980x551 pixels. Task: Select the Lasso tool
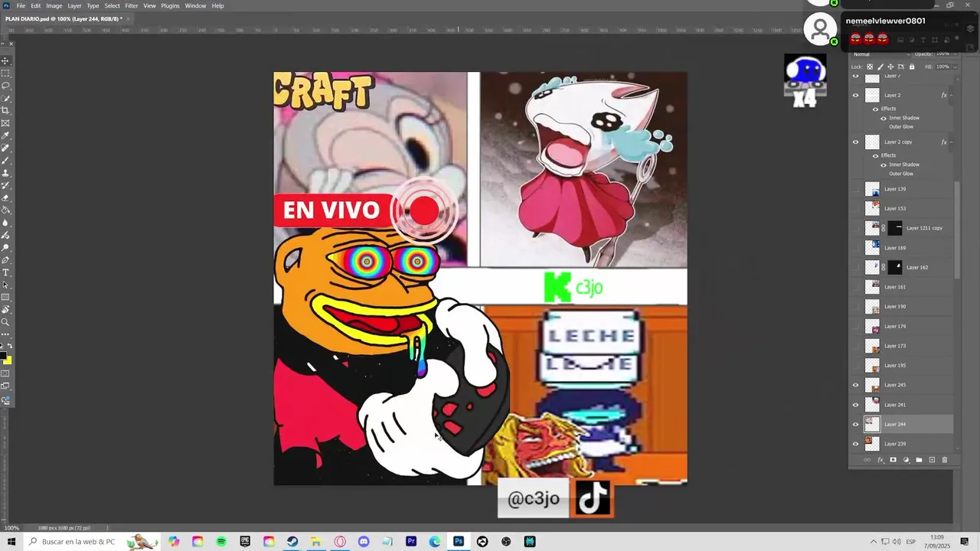(5, 86)
